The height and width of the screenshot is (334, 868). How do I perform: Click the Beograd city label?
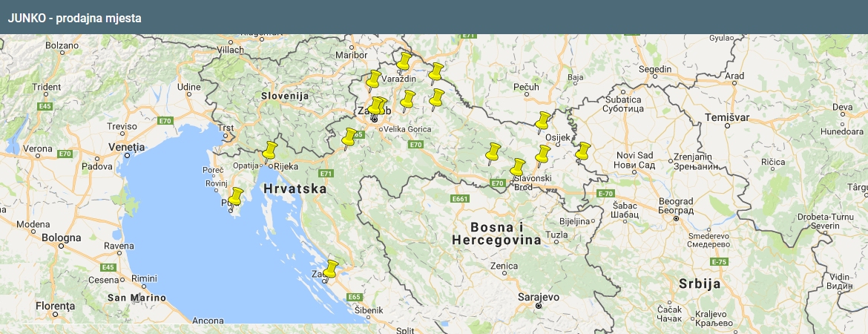676,206
